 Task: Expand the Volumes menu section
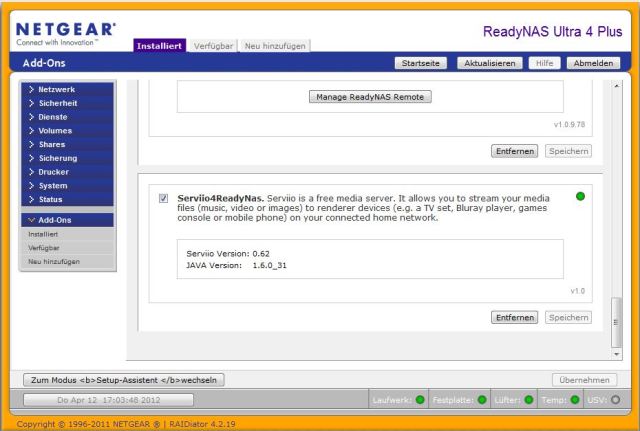point(67,131)
